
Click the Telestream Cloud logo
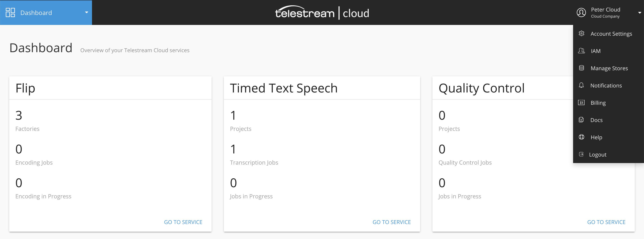point(322,12)
